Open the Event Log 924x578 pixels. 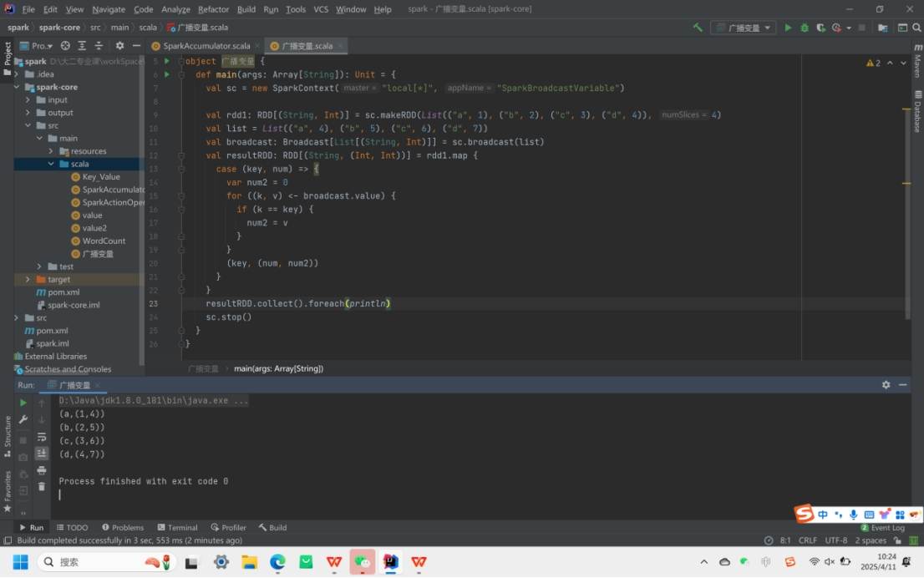pos(883,527)
